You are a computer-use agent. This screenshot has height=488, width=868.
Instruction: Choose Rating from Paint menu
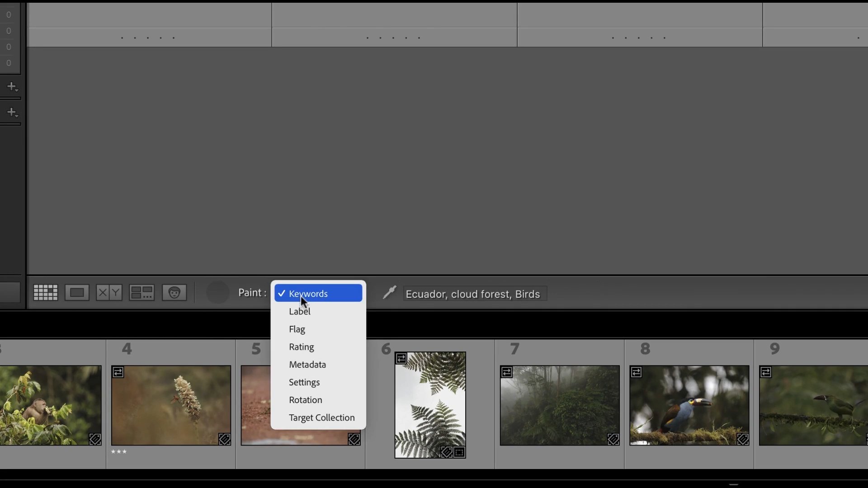(302, 347)
